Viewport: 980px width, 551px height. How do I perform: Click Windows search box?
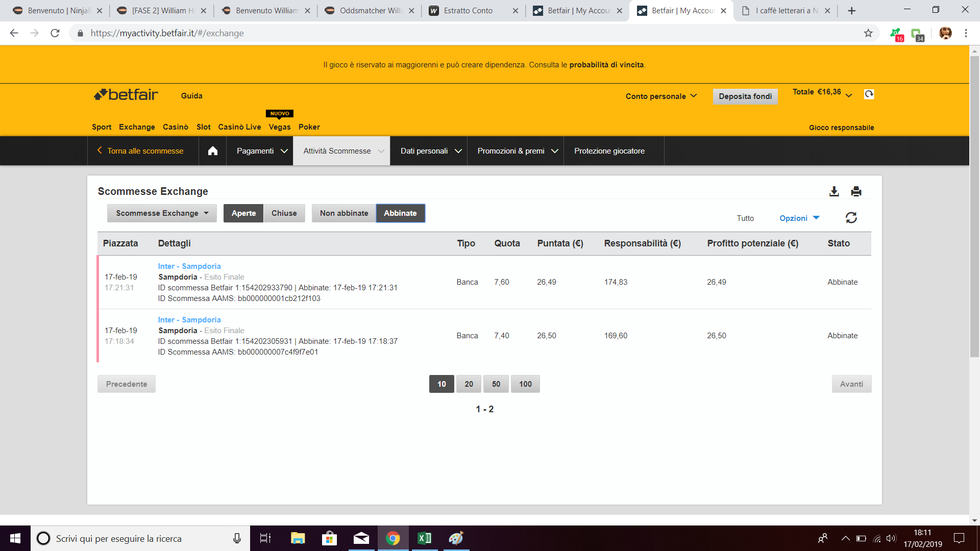coord(140,538)
